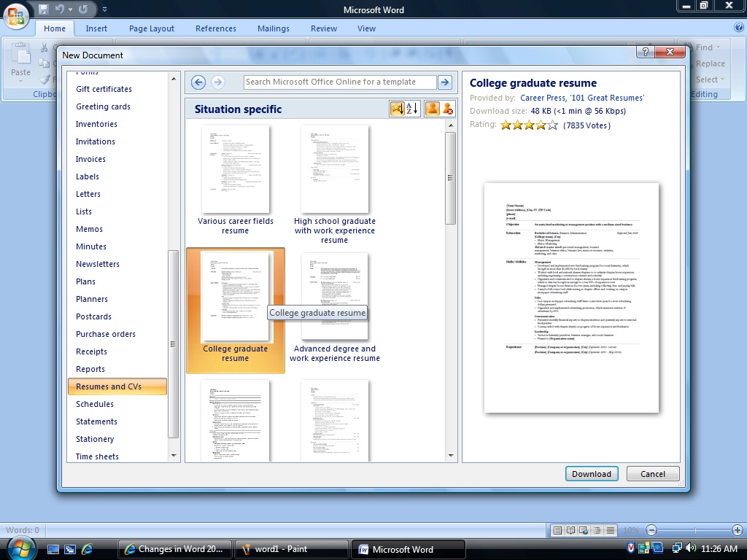Click Career Press, '101 Great Resumes' link
This screenshot has height=560, width=747.
click(582, 98)
